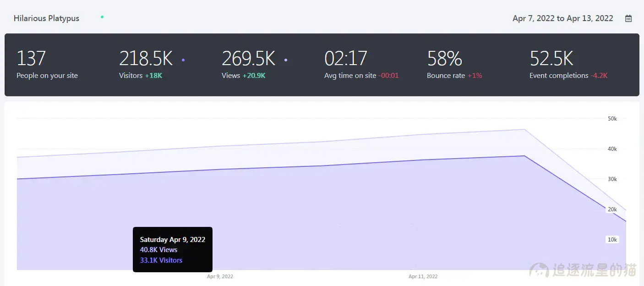Click the 10k y-axis label
This screenshot has height=286, width=644.
[612, 240]
